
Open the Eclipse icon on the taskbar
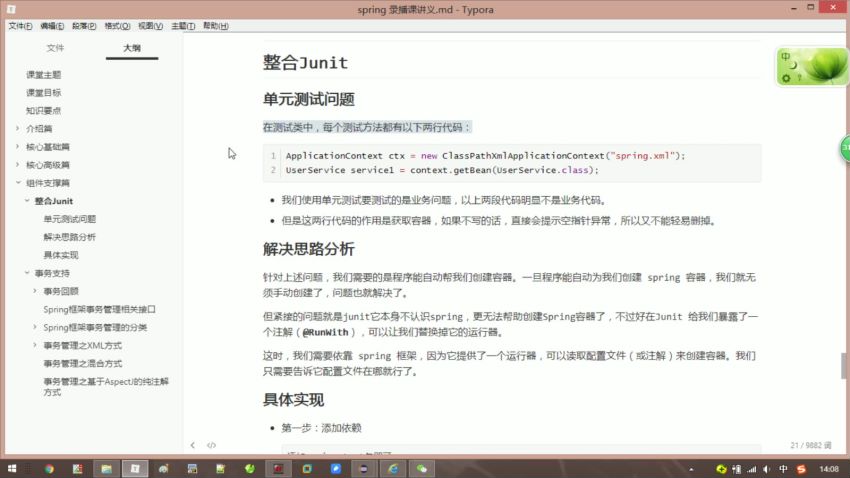(x=364, y=469)
